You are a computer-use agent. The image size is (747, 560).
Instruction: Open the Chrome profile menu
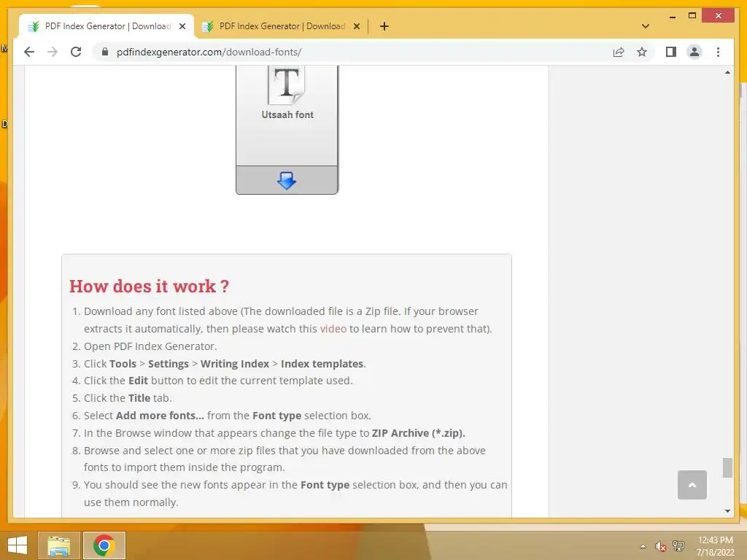click(694, 52)
